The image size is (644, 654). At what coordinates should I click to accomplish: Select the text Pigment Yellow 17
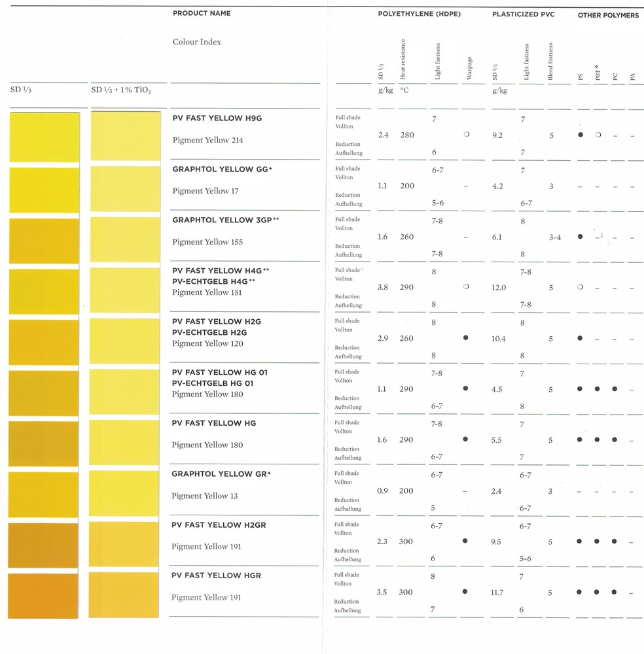pyautogui.click(x=206, y=191)
